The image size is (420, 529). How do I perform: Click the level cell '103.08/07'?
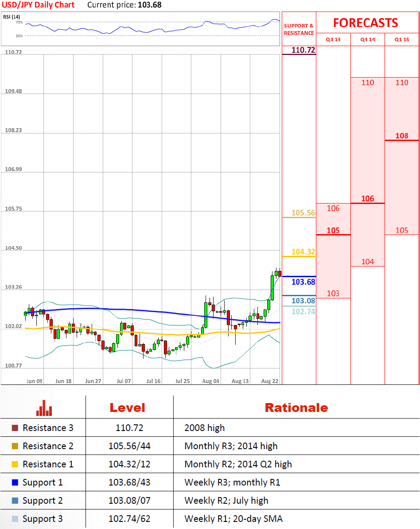click(129, 501)
